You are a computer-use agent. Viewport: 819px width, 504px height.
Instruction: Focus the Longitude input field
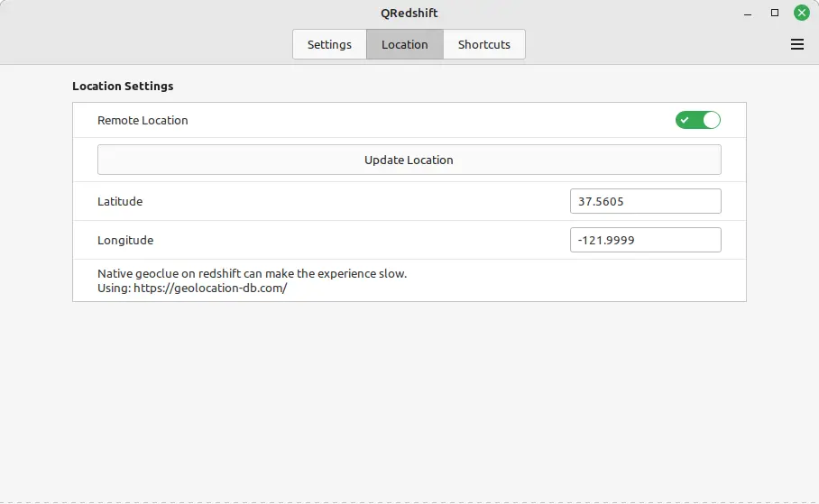[645, 240]
